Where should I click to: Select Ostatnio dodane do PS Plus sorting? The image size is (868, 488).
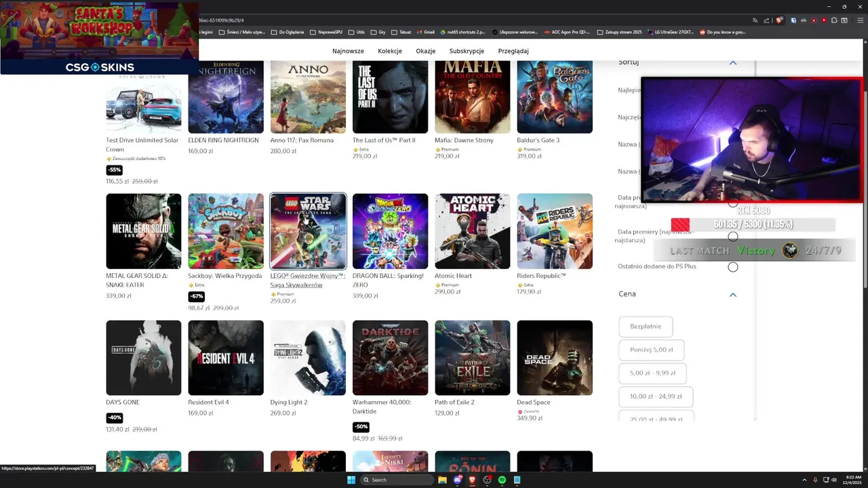click(x=732, y=267)
